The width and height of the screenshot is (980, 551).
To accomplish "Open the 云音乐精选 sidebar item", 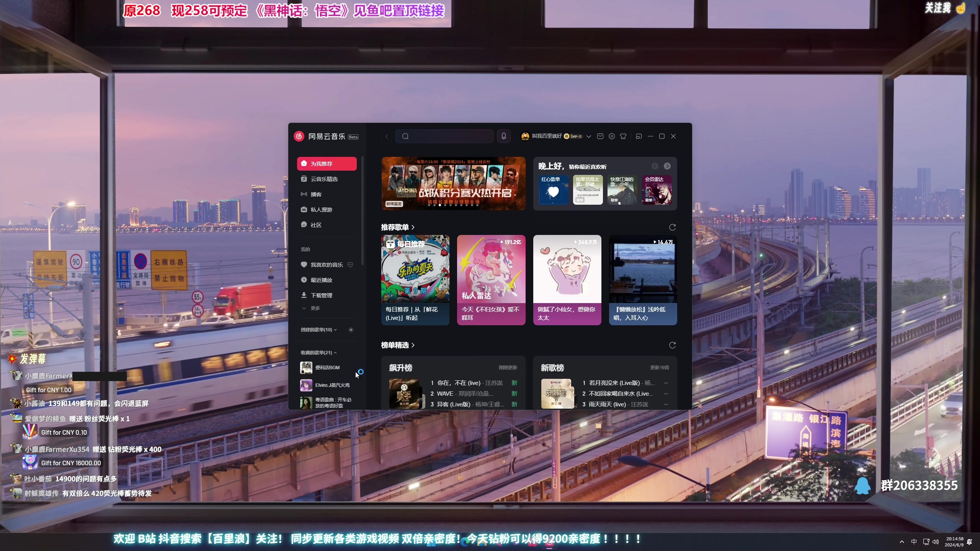I will pyautogui.click(x=324, y=179).
